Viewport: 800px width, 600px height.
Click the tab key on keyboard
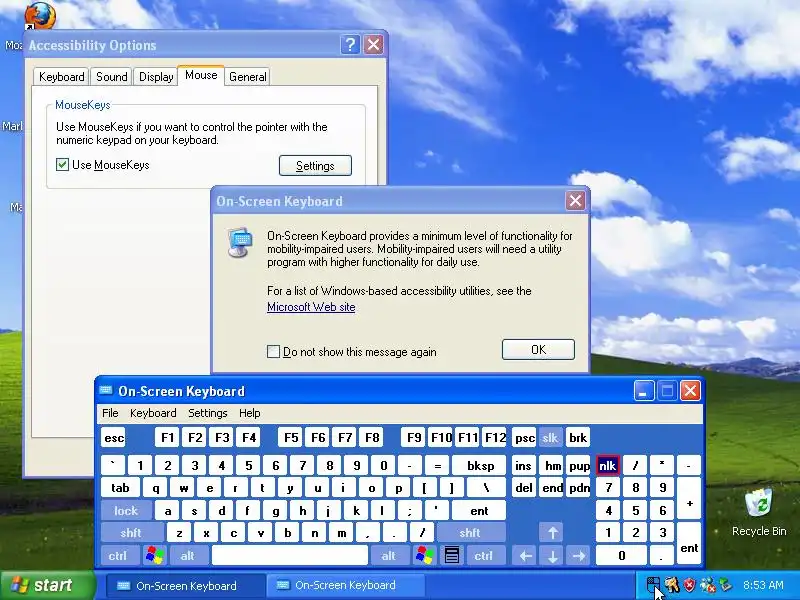pos(120,488)
